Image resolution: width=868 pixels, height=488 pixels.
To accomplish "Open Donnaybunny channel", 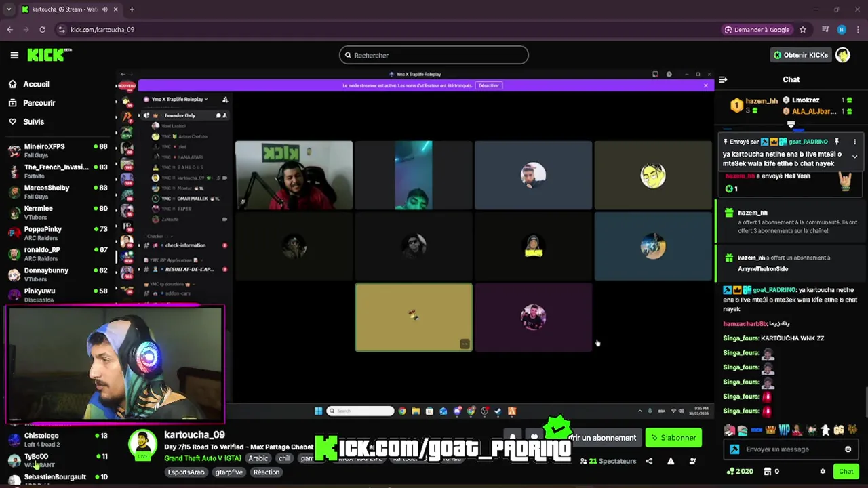I will click(x=57, y=274).
